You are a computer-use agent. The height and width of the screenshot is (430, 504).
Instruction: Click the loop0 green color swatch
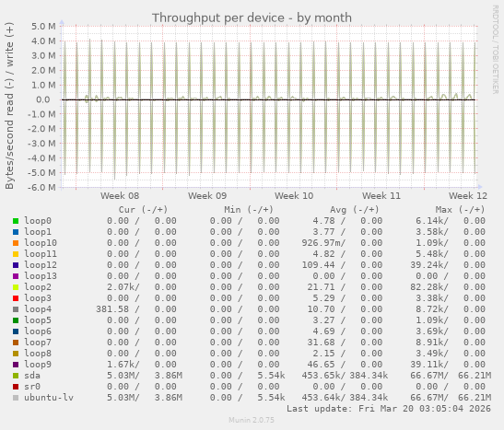coord(16,221)
